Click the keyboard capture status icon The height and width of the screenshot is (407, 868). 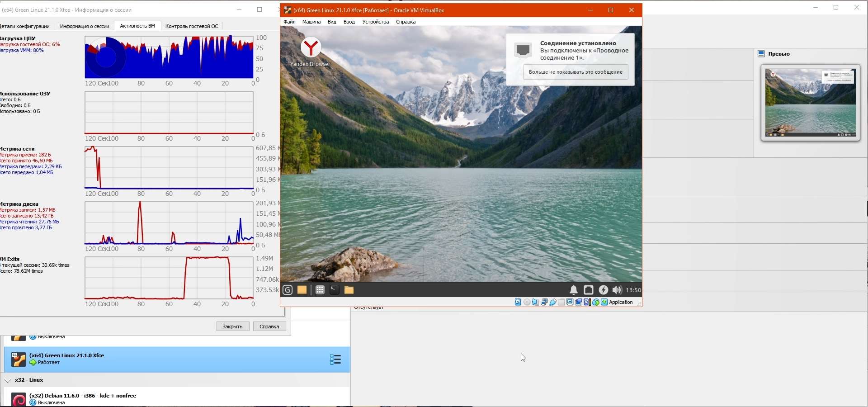point(604,302)
